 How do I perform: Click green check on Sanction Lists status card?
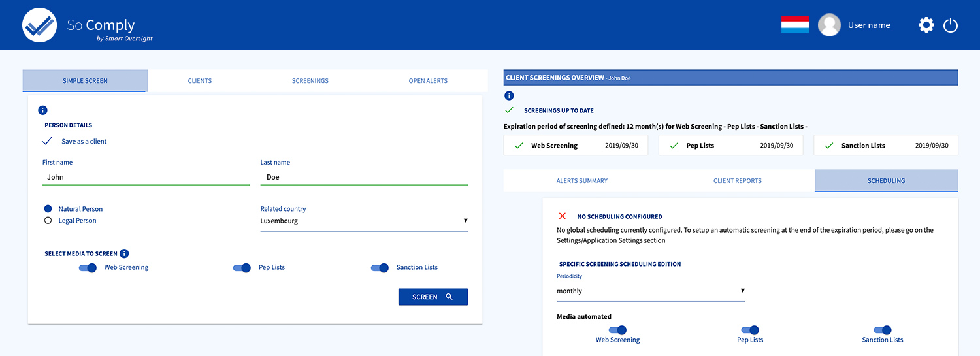(828, 146)
